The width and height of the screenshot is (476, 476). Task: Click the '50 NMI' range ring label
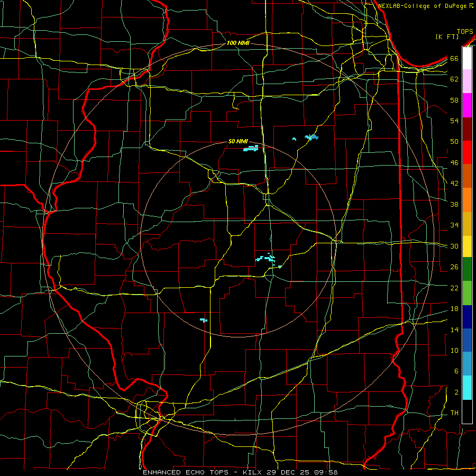click(x=237, y=141)
